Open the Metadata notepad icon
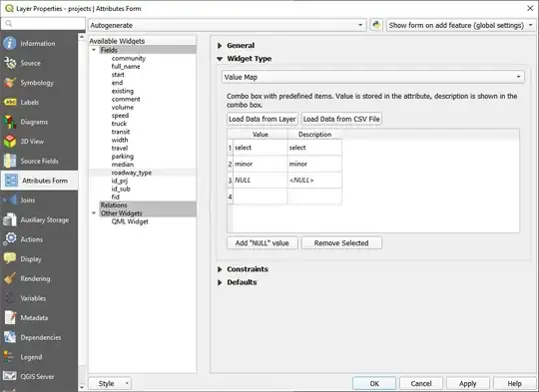539x392 pixels. click(x=10, y=318)
